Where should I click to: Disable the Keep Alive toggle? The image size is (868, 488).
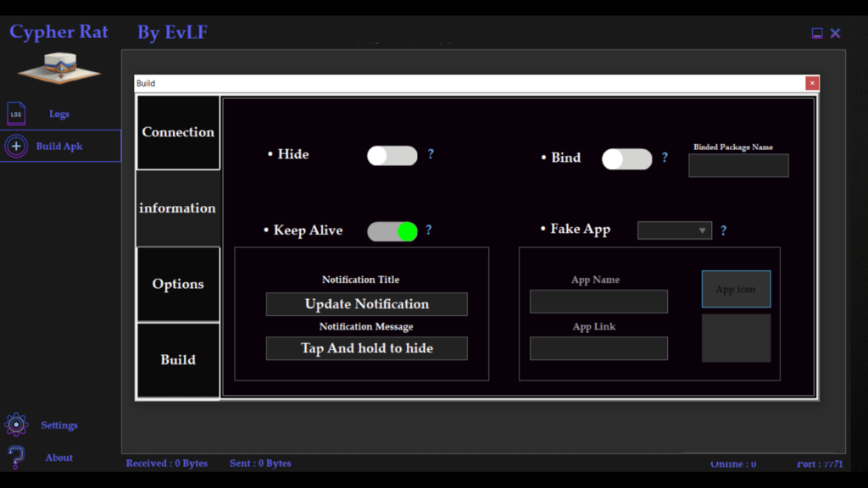tap(392, 231)
